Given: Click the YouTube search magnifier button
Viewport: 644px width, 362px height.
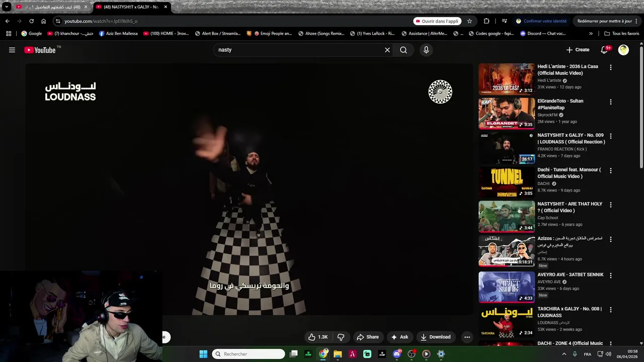Looking at the screenshot, I should [404, 50].
